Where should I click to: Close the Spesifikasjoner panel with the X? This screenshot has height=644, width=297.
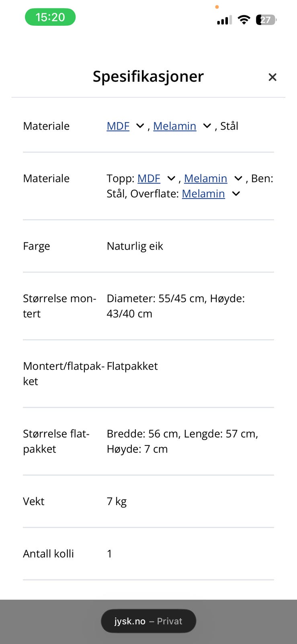click(272, 77)
